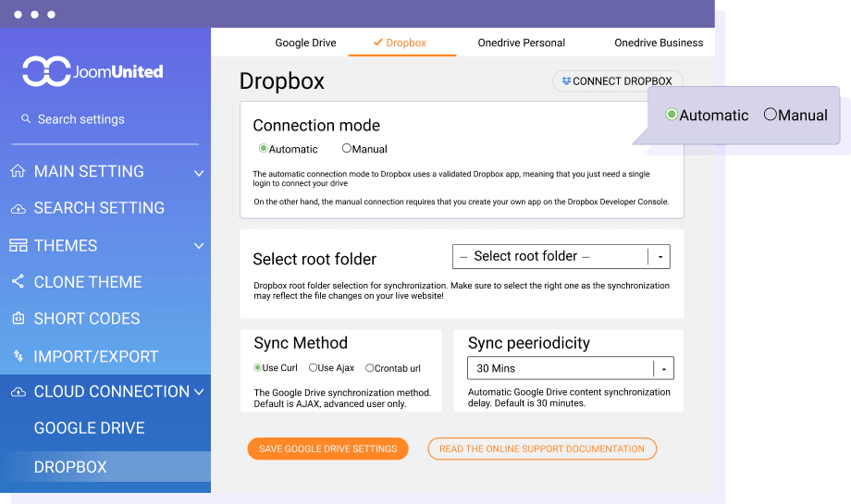Click the Short Codes icon
Screen dimensions: 851x504
18,319
